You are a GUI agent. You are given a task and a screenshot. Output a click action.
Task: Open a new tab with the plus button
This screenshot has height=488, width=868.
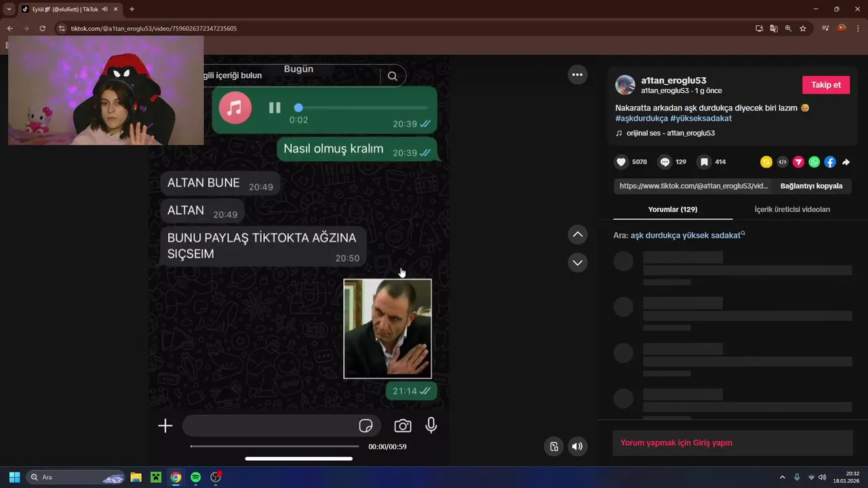point(132,9)
